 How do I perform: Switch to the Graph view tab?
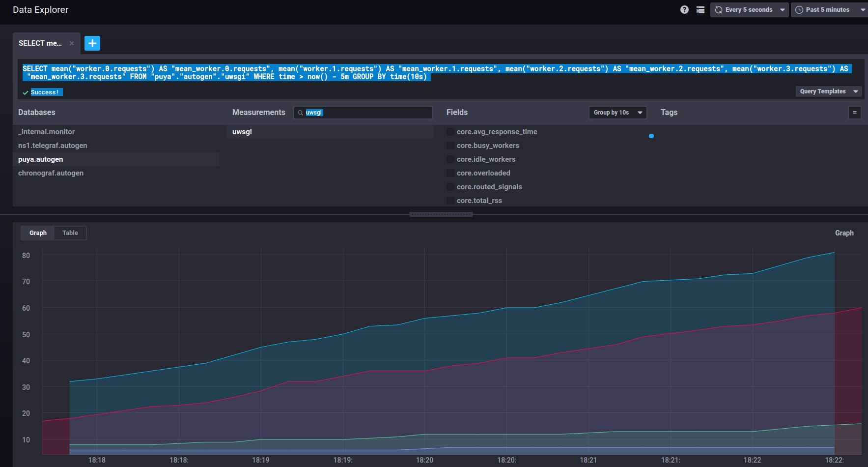(38, 233)
